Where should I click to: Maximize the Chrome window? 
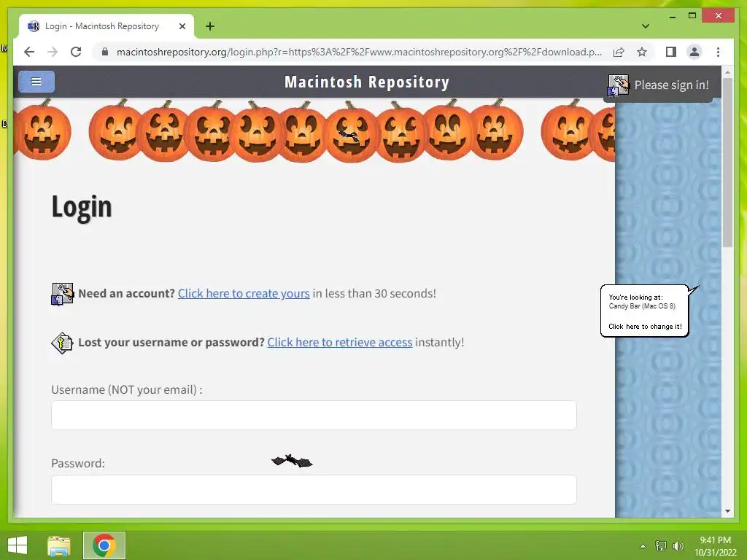692,16
